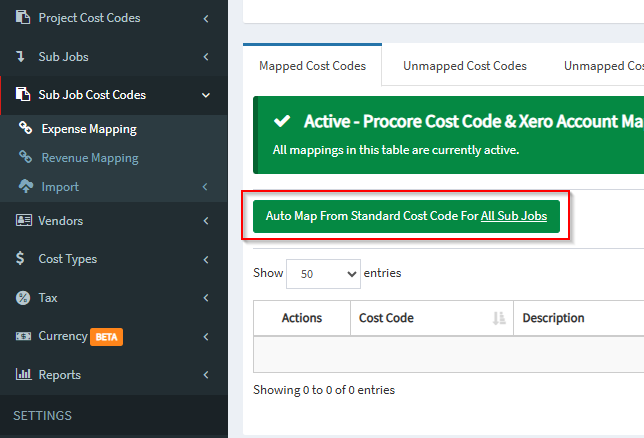Screen dimensions: 644x438
Task: Click the Actions column header
Action: 302,318
